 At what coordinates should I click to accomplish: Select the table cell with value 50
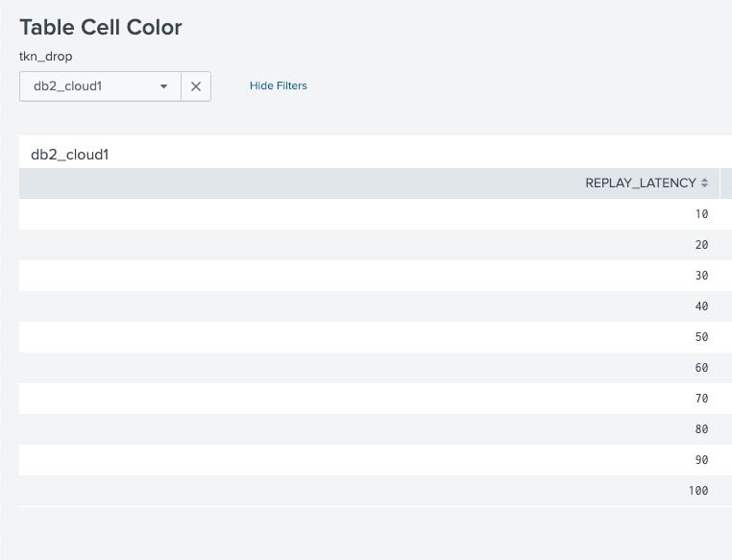pos(700,337)
